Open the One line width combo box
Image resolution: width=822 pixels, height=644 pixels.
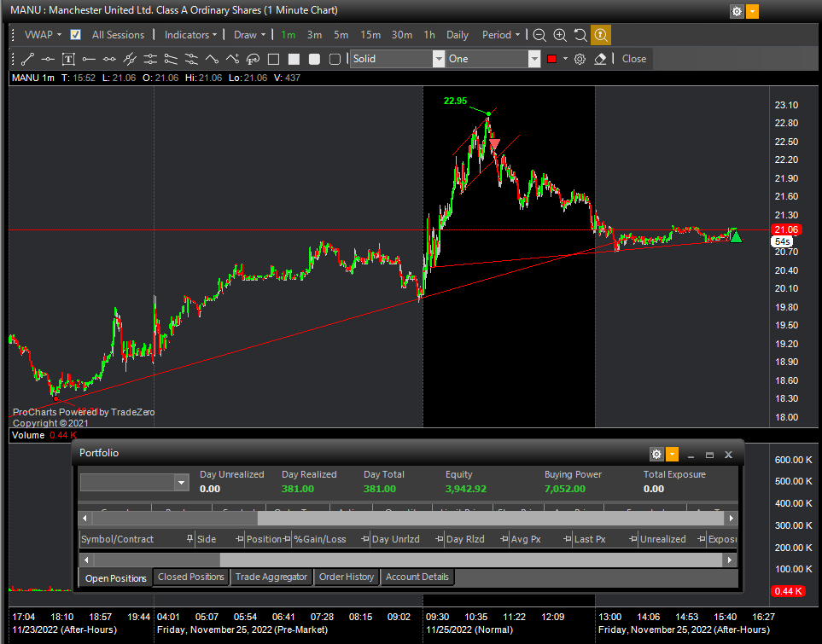pos(493,59)
